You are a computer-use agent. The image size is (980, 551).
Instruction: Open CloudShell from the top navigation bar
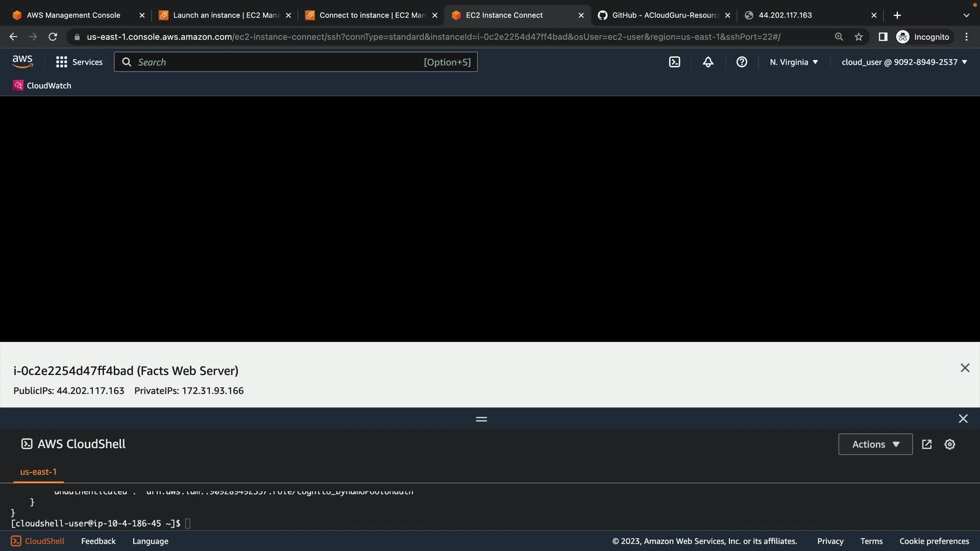[674, 62]
